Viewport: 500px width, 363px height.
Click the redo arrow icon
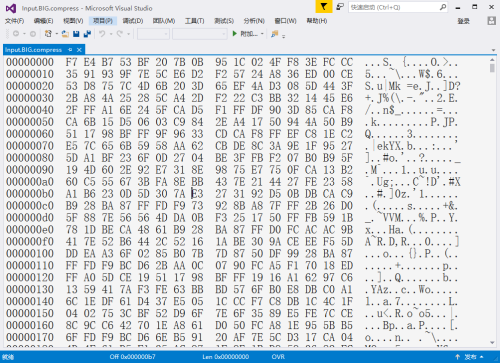(120, 34)
